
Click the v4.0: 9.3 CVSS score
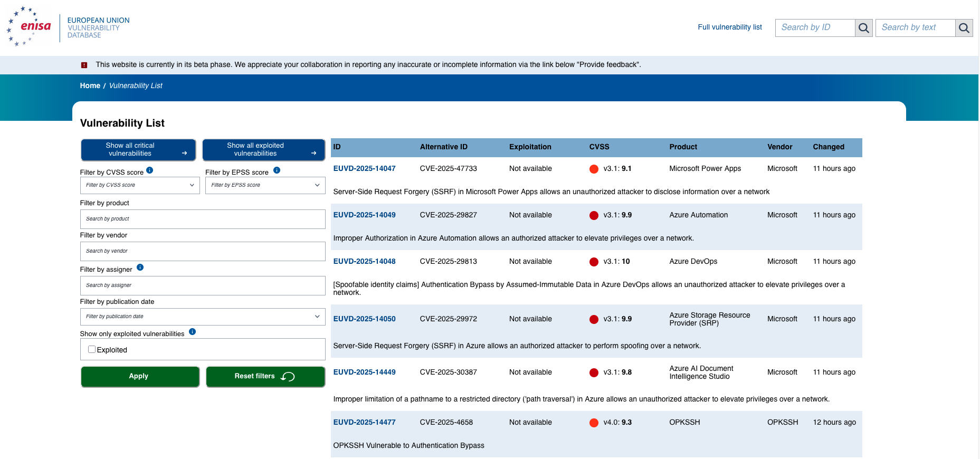(x=617, y=423)
